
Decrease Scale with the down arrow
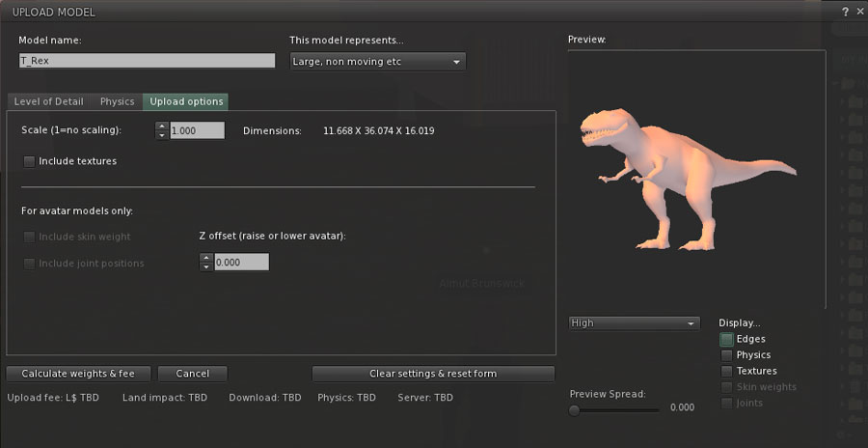click(161, 134)
